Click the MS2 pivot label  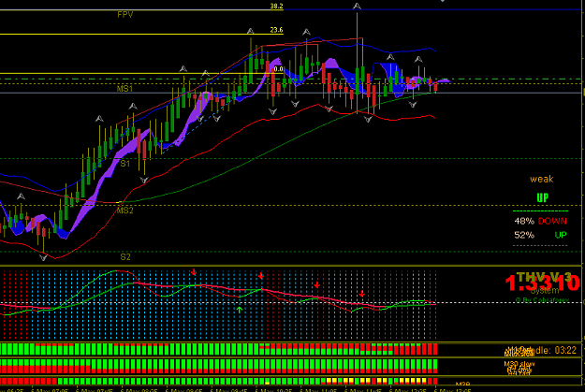pos(125,211)
